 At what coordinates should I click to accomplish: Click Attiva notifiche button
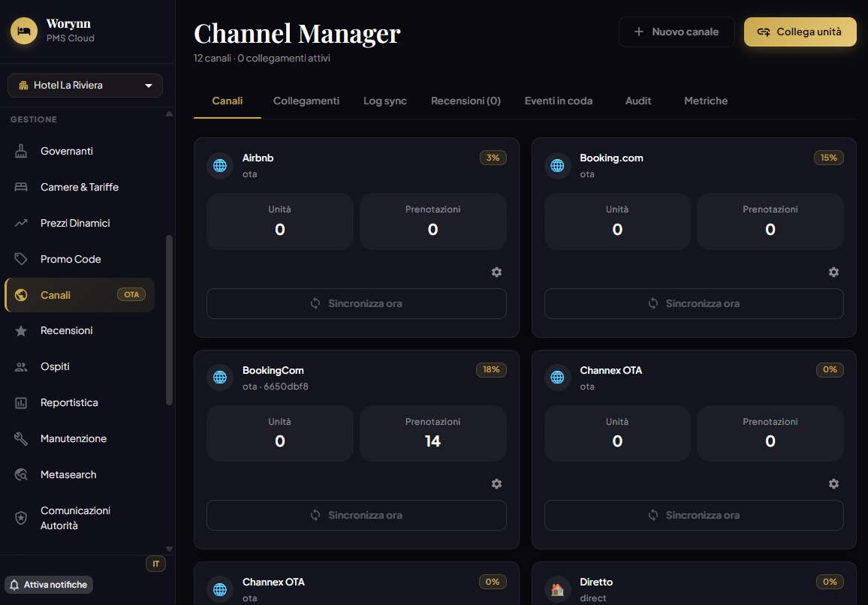point(49,585)
